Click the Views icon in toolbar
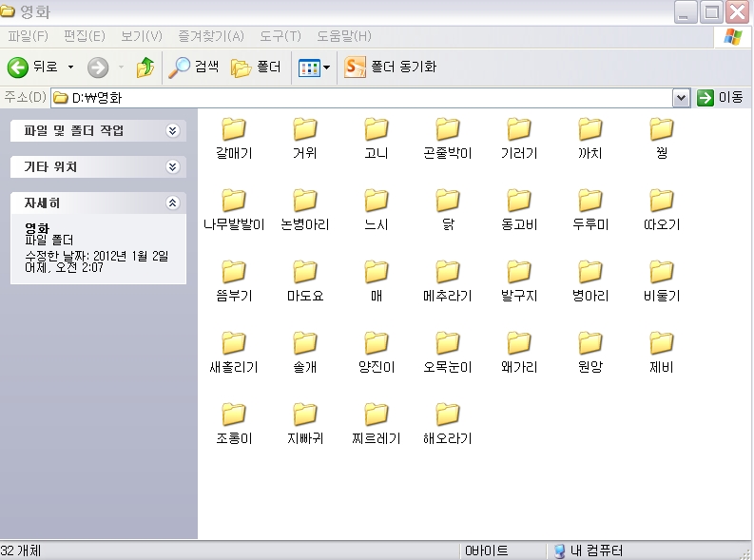This screenshot has width=754, height=560. pos(309,67)
